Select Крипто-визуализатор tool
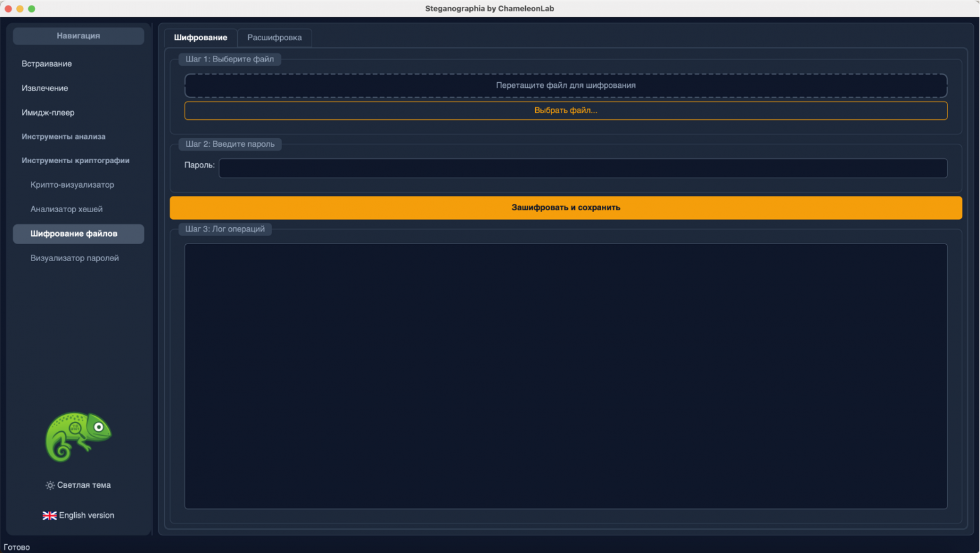The image size is (980, 553). 72,185
